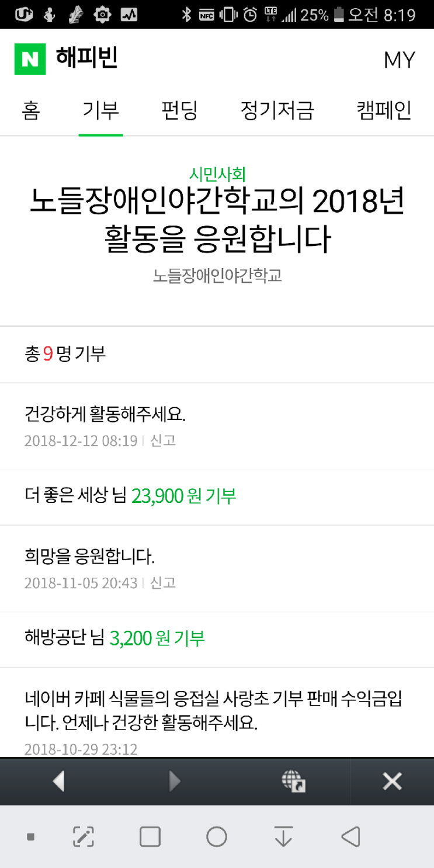
Task: Select the 기부 tab
Action: click(100, 110)
